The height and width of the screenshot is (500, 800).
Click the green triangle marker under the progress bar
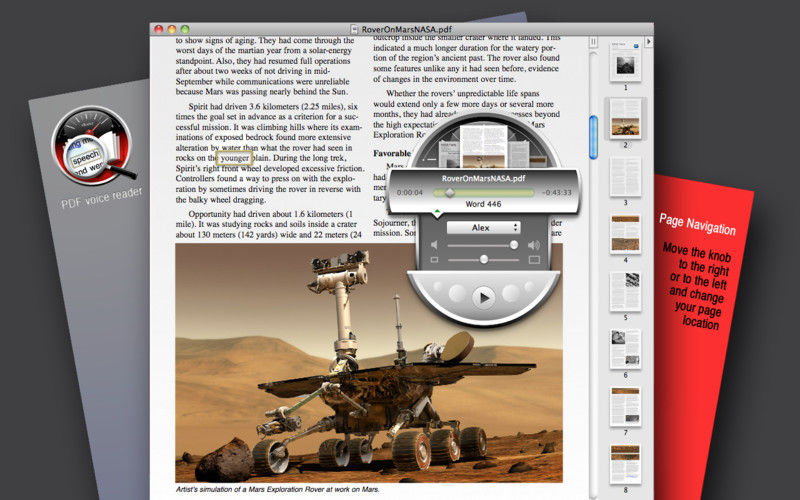437,211
